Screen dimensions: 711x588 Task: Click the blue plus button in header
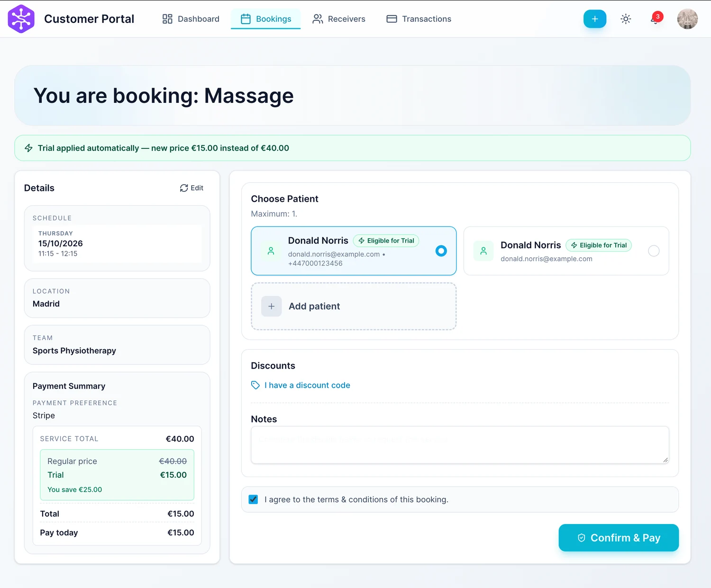(x=595, y=19)
